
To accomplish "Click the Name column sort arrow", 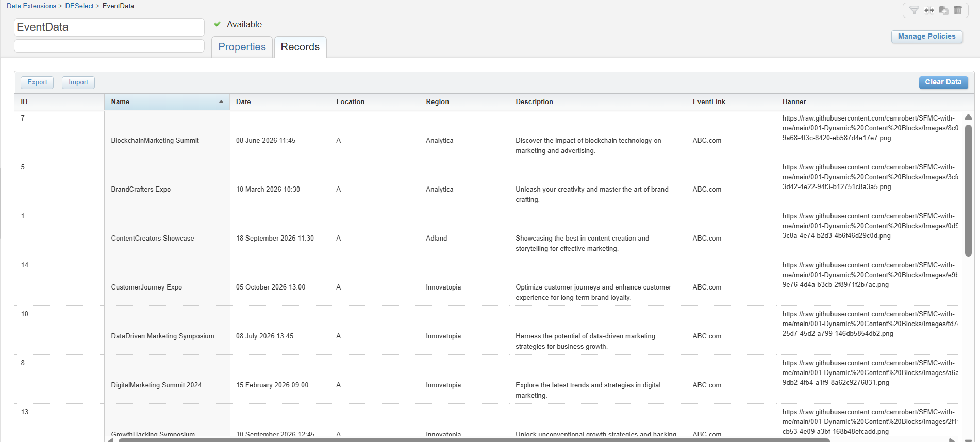I will (x=221, y=102).
